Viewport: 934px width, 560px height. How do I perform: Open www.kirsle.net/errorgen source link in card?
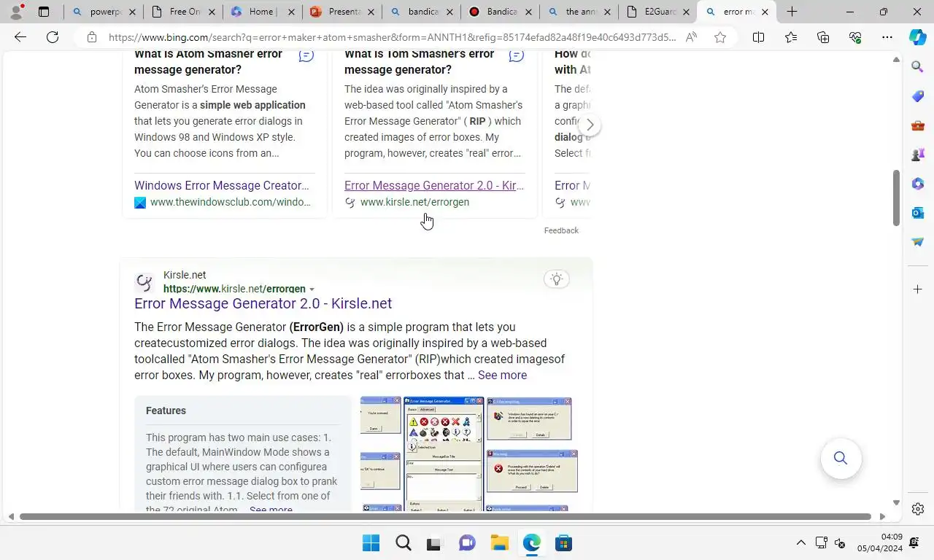tap(414, 202)
